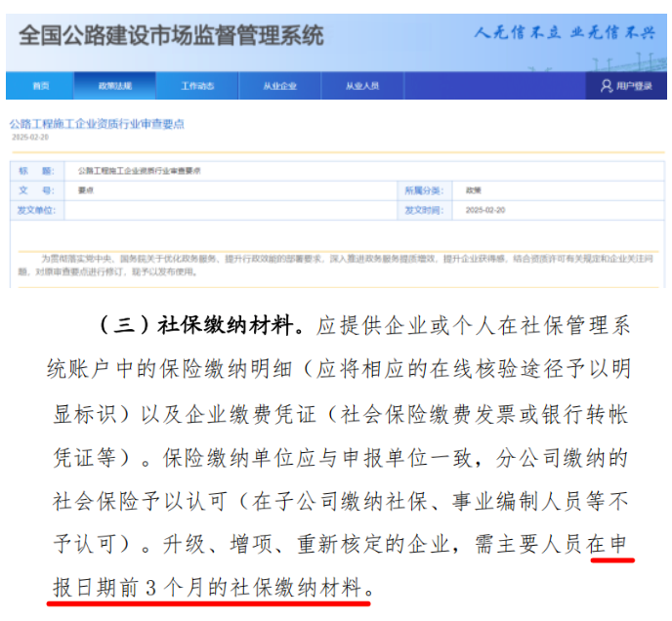Click the 发文时间 value 2025-02-20
672x621 pixels.
485,210
